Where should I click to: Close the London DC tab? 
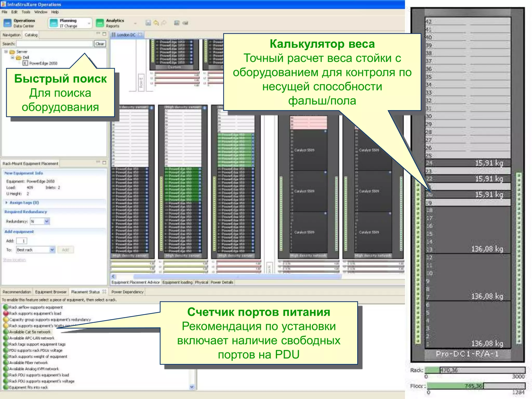click(x=140, y=34)
